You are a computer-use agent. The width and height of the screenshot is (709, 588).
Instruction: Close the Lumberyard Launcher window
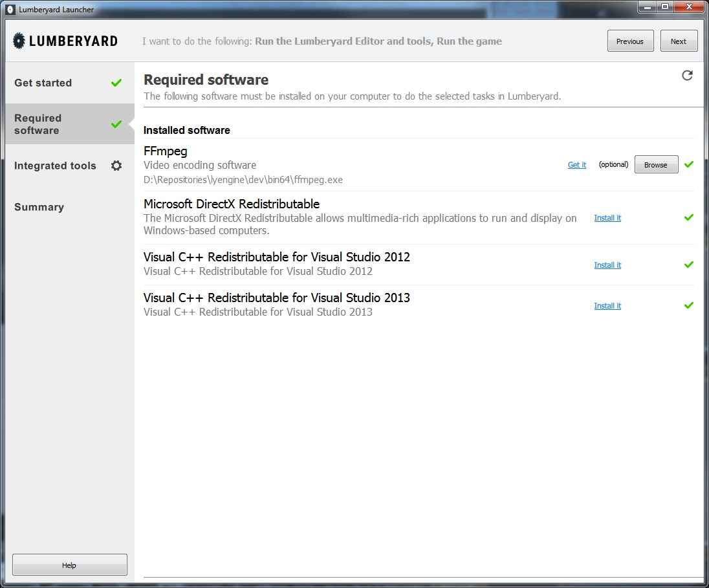click(x=689, y=6)
